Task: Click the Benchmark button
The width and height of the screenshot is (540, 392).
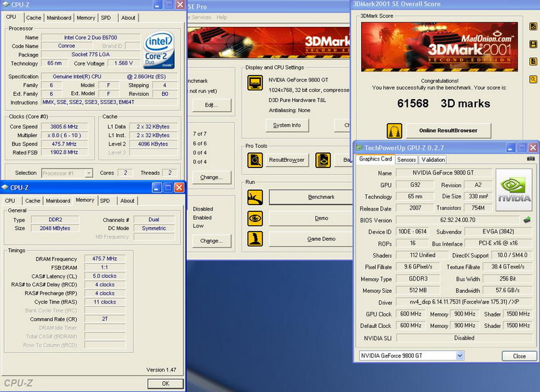Action: (311, 197)
